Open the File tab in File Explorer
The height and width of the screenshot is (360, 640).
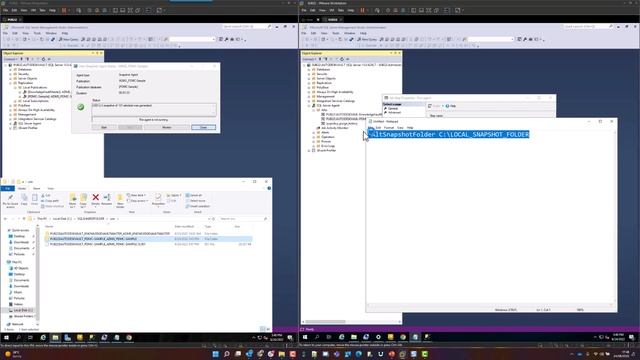pos(7,189)
